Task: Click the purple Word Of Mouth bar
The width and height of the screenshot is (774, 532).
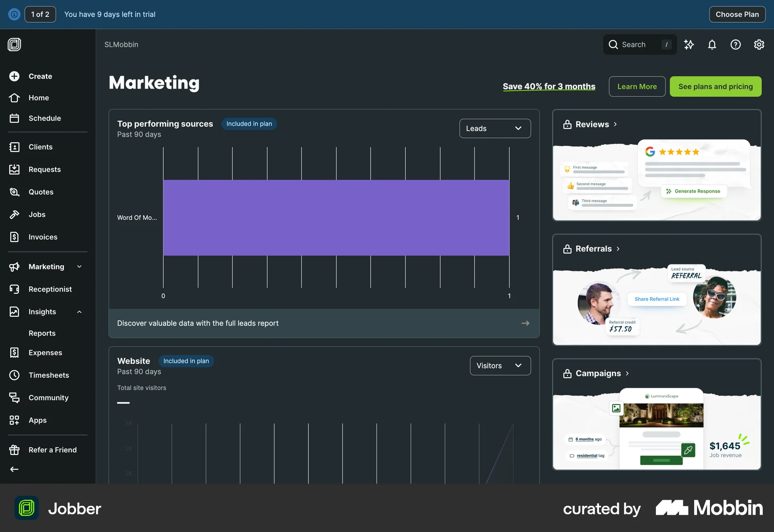Action: (336, 218)
